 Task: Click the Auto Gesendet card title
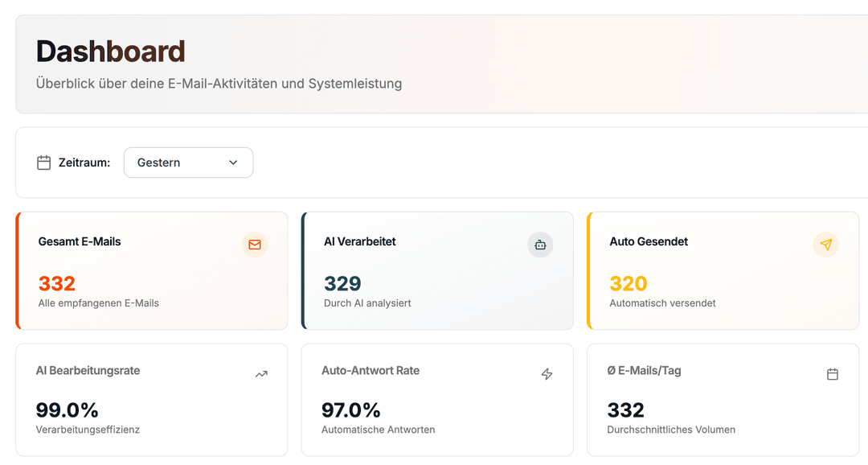click(649, 241)
